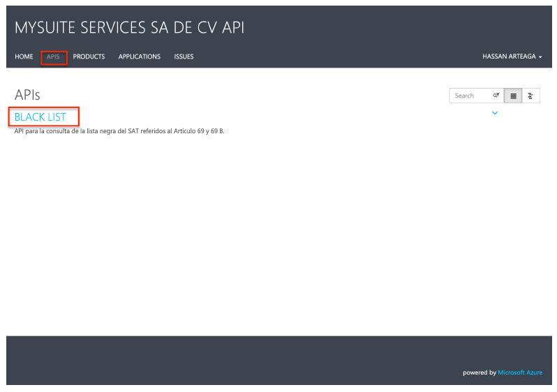
Task: Switch to list view icon
Action: click(513, 96)
